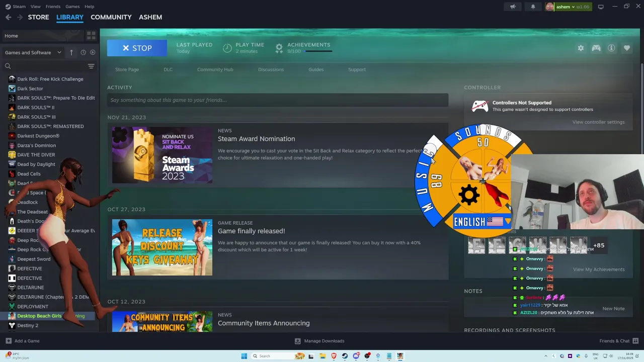Open the notifications bell
Screen dimensions: 644x362
(x=533, y=7)
